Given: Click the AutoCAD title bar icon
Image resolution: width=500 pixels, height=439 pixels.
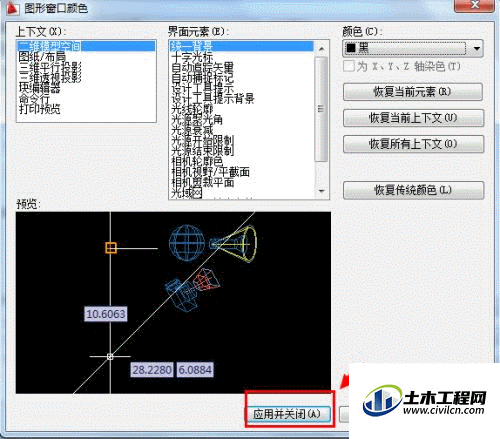Looking at the screenshot, I should coord(12,7).
